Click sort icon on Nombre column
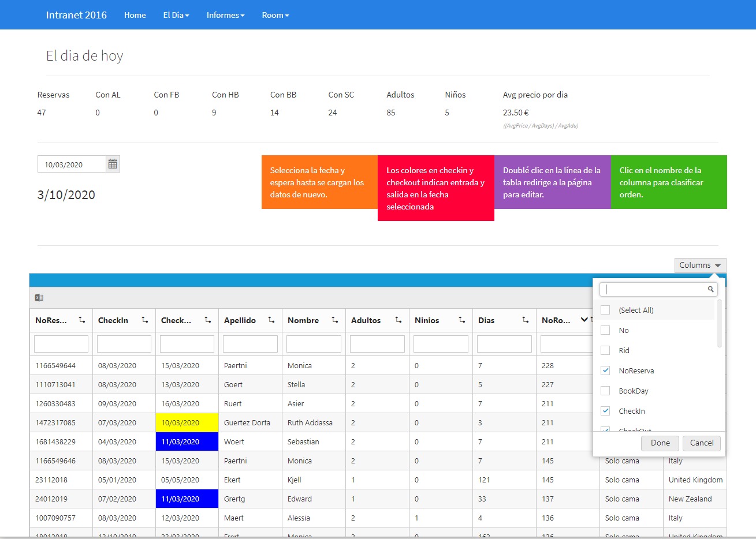Screen dimensions: 756x539 coord(335,320)
